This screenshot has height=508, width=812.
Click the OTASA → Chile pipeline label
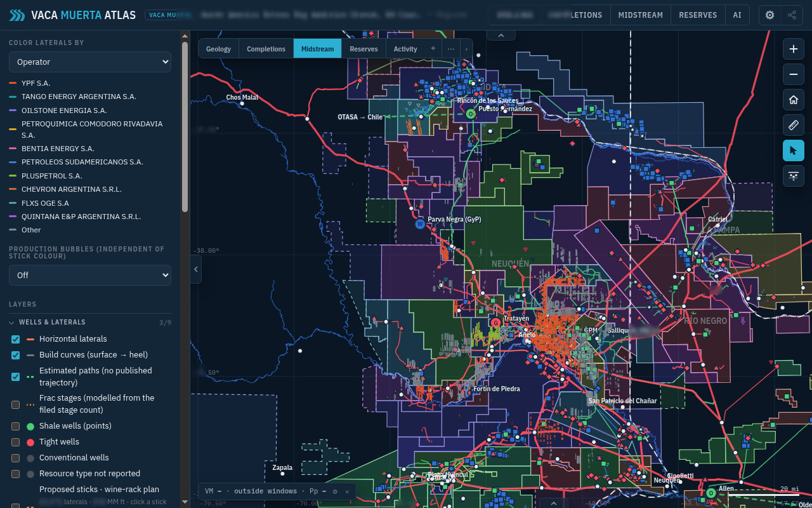pyautogui.click(x=360, y=117)
